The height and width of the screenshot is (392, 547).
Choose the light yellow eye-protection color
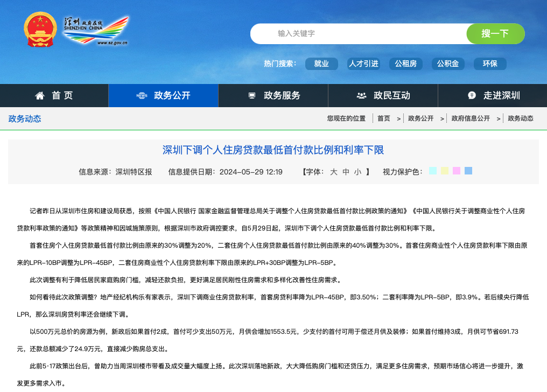click(445, 171)
